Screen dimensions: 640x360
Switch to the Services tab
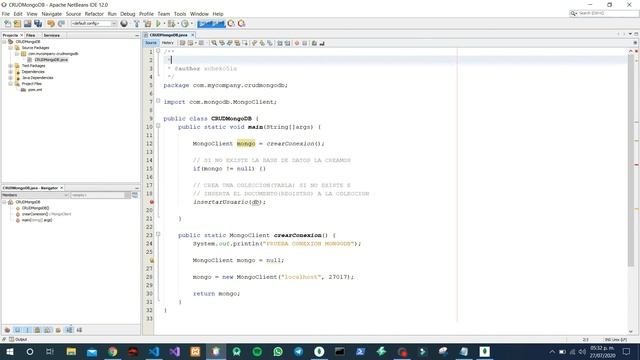click(x=52, y=36)
